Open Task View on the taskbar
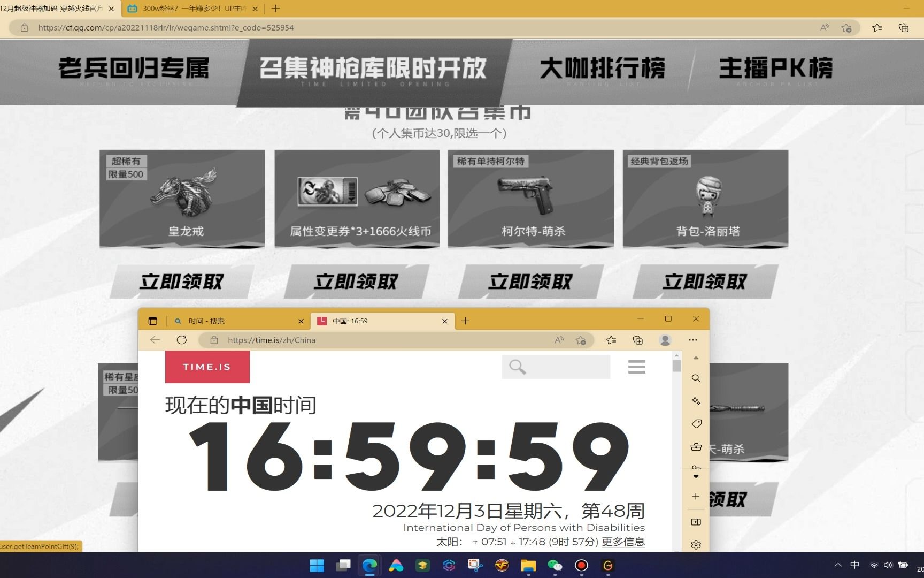The width and height of the screenshot is (924, 578). [343, 566]
